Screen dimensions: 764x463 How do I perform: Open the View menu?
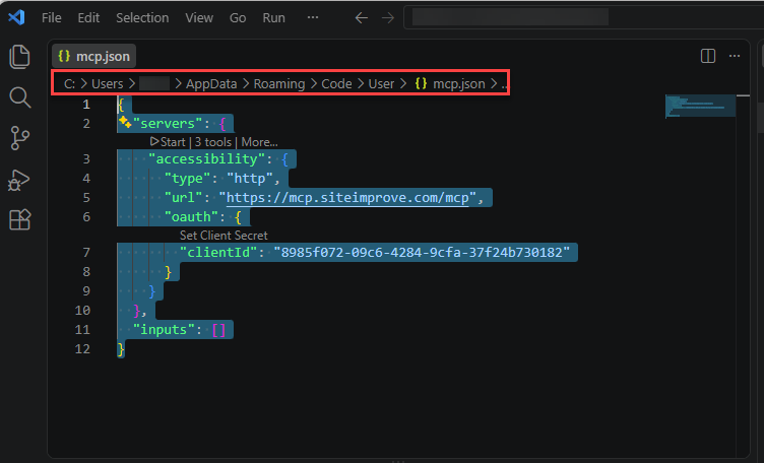pyautogui.click(x=199, y=18)
